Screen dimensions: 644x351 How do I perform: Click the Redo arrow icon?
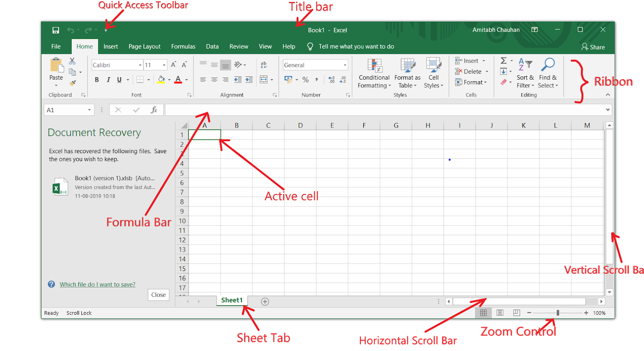(89, 30)
